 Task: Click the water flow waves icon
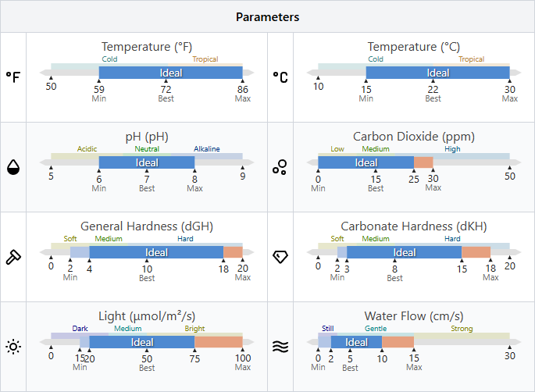click(280, 347)
